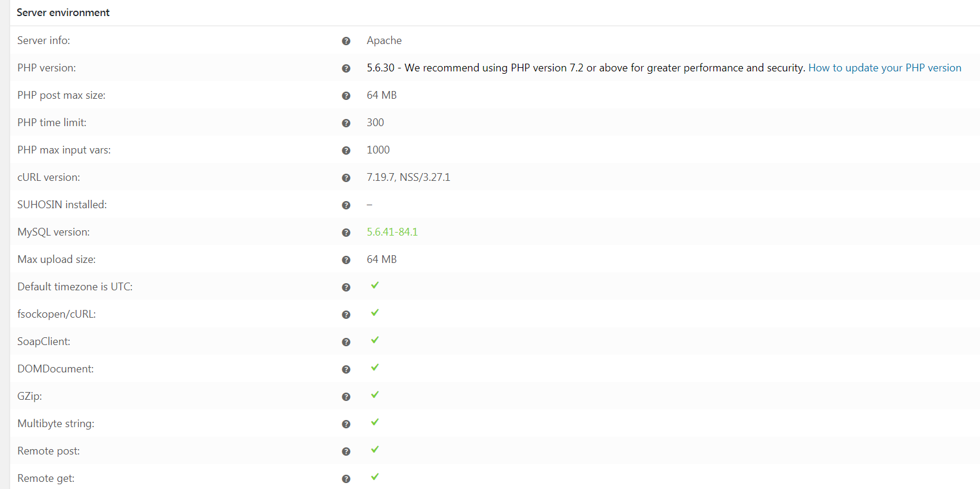
Task: Click help icon for SoapClient row
Action: (346, 342)
